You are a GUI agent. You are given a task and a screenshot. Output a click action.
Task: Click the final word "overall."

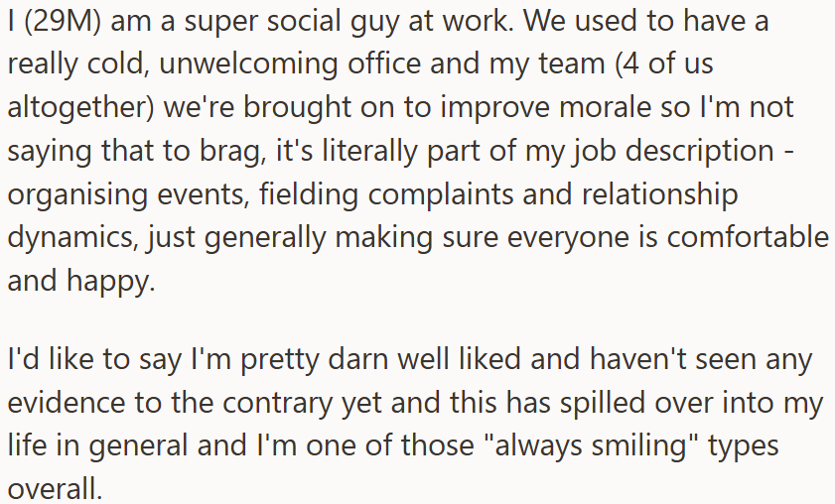click(x=55, y=488)
